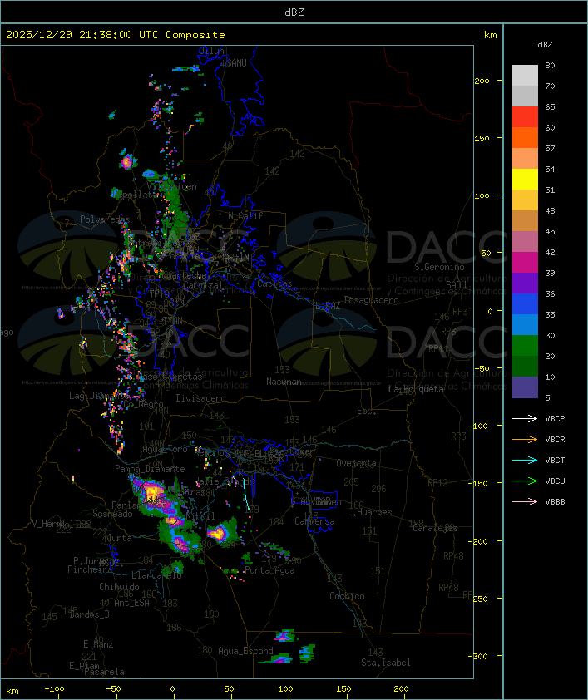Click the VBBB legend label
The image size is (588, 700).
point(555,502)
